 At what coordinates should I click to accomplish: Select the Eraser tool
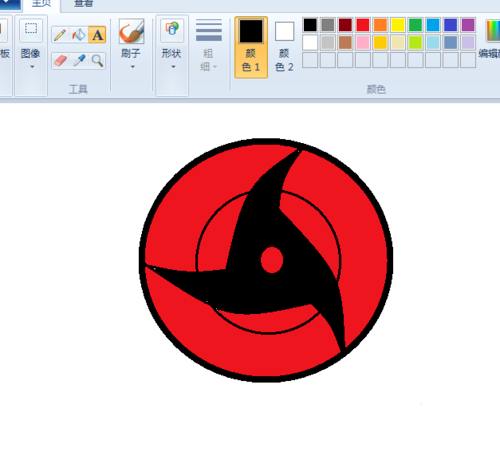pos(60,61)
